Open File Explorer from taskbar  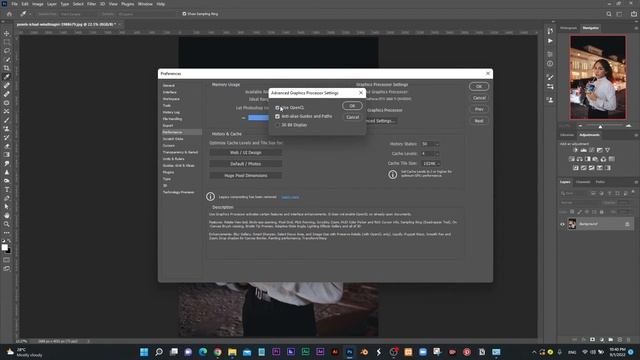point(232,352)
